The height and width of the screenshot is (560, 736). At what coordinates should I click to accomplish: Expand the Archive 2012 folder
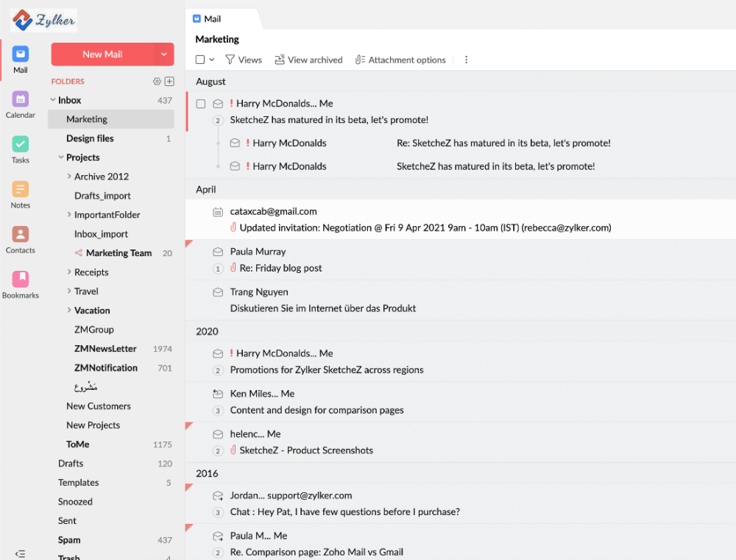[x=69, y=177]
